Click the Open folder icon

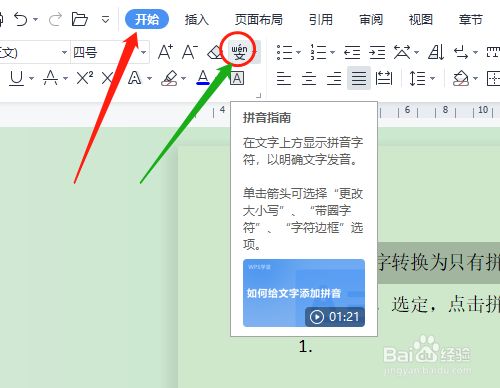click(80, 19)
